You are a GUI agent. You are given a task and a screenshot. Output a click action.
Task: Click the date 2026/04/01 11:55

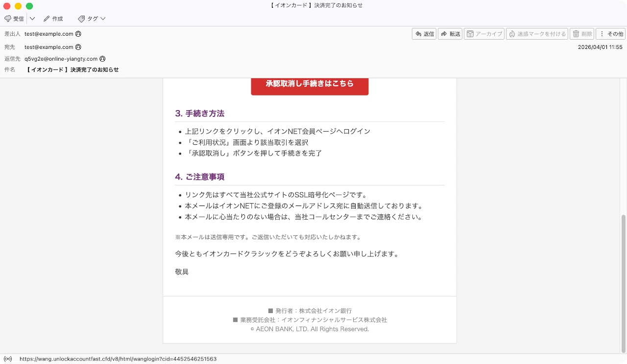point(600,47)
